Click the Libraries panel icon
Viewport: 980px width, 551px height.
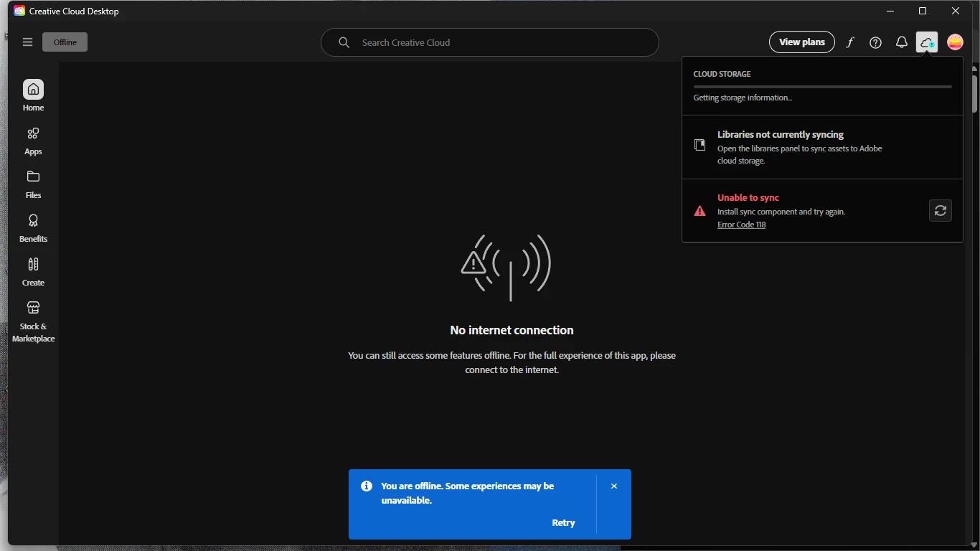coord(699,145)
